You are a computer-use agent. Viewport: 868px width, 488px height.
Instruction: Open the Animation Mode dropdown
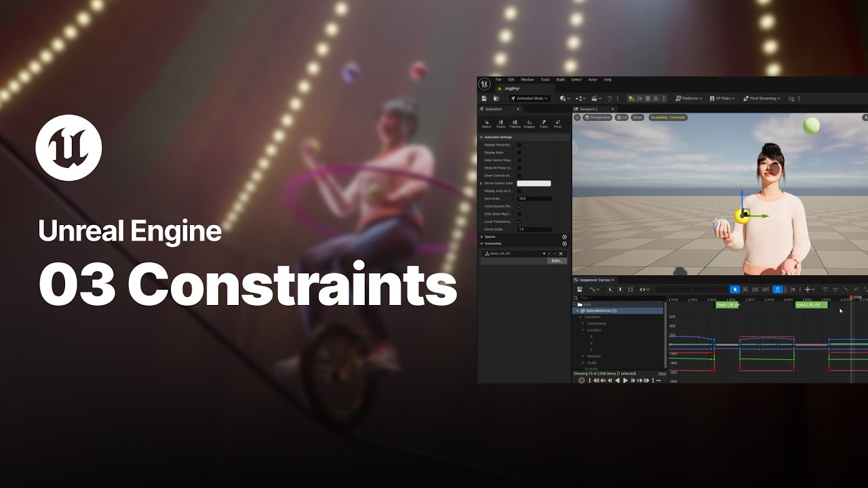click(530, 98)
